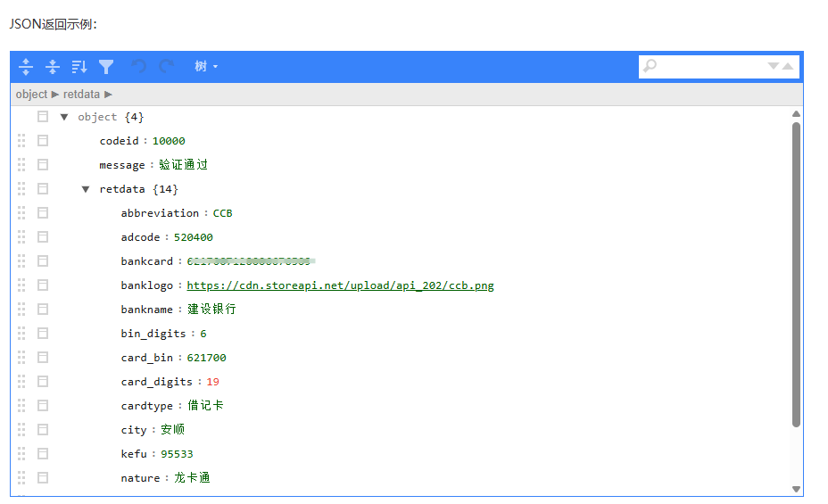Click drag handle of message row
Viewport: 828px width, 504px height.
point(21,165)
